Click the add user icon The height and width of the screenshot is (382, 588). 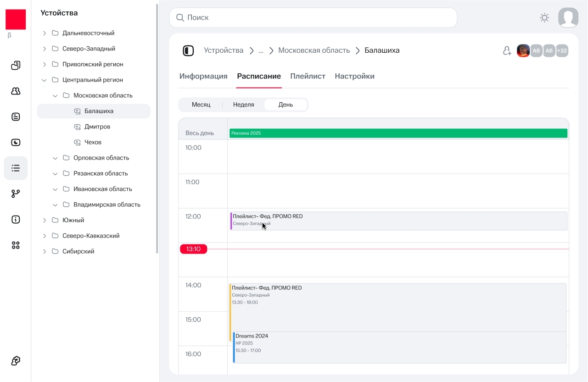tap(507, 51)
